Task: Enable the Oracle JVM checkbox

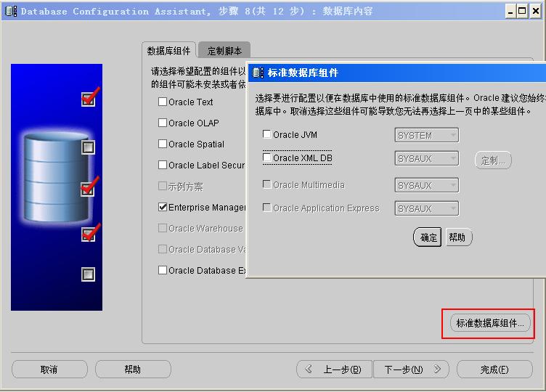Action: (x=266, y=134)
